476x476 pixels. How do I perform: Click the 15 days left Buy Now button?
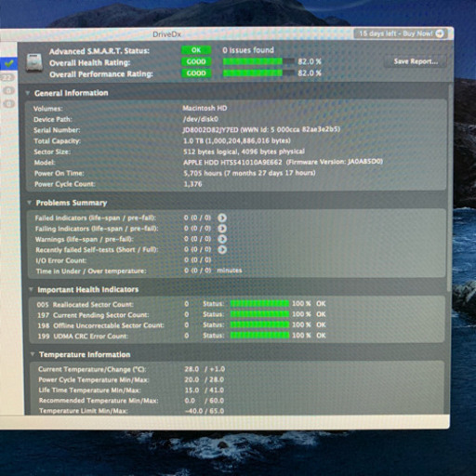(401, 33)
